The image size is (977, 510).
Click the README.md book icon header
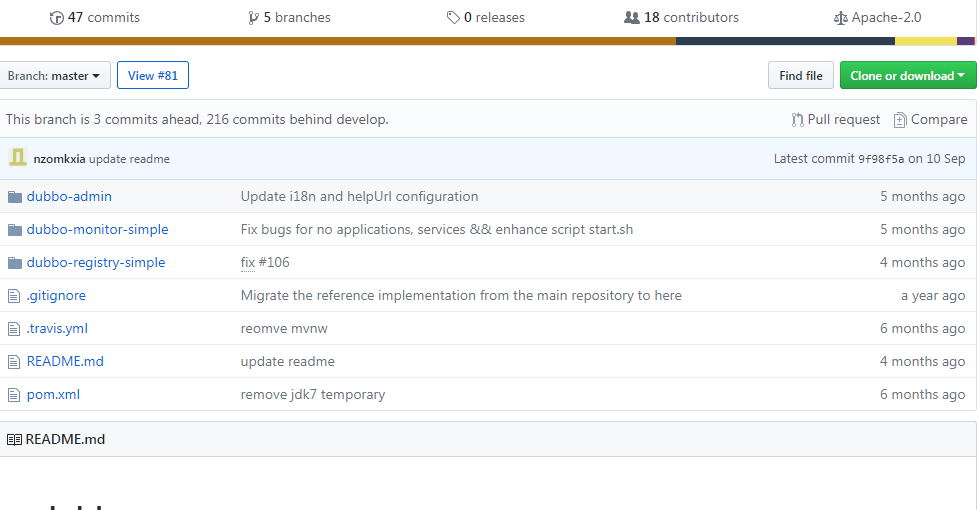tap(14, 440)
